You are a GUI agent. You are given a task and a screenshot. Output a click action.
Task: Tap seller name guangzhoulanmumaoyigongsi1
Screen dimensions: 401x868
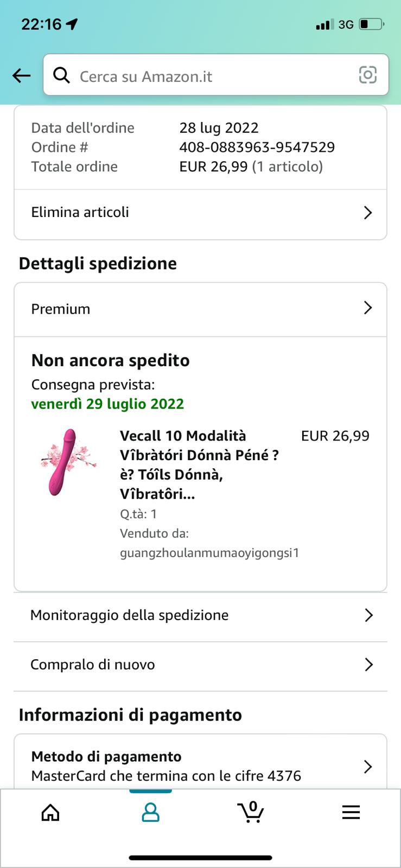[209, 553]
